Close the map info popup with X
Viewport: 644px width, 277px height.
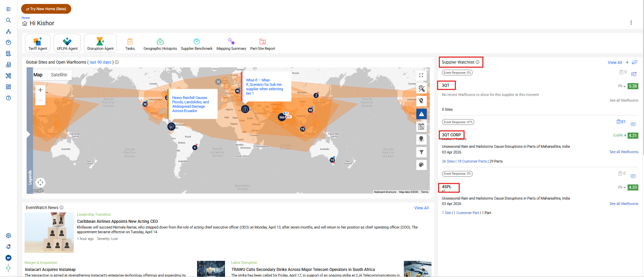click(x=218, y=82)
